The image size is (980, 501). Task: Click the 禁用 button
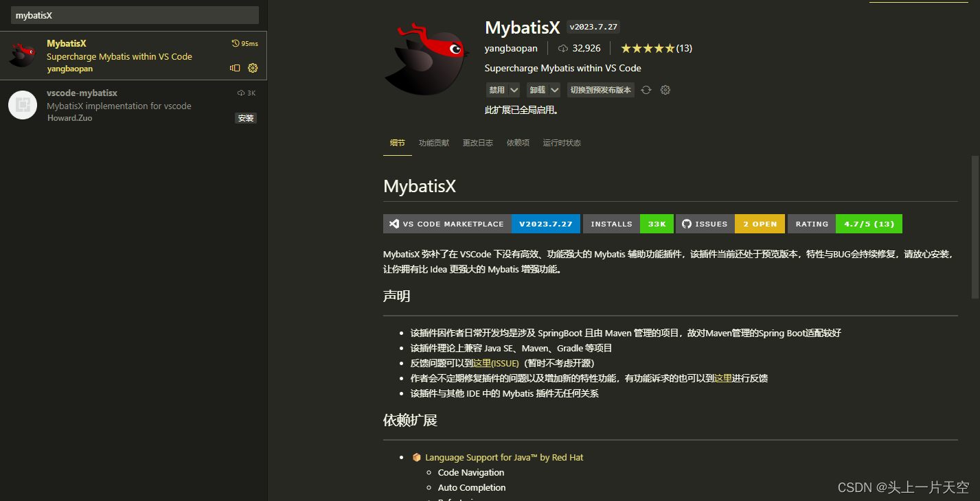point(497,90)
